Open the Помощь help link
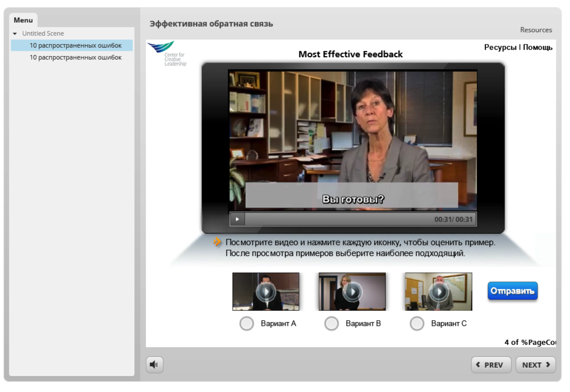Viewport: 570px width, 392px height. pos(537,47)
